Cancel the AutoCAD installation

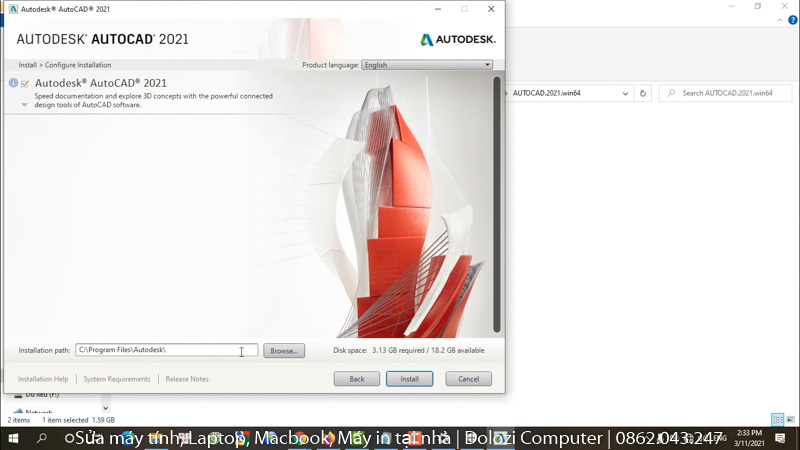point(468,379)
